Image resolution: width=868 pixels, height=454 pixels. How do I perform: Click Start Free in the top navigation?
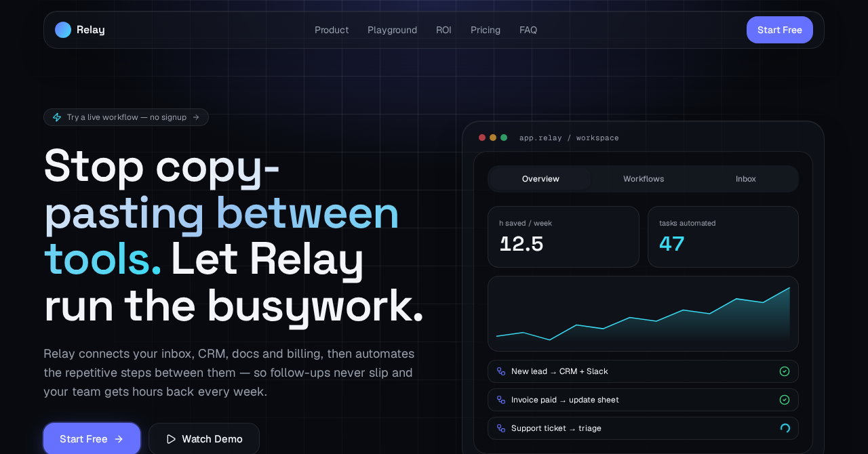point(780,30)
